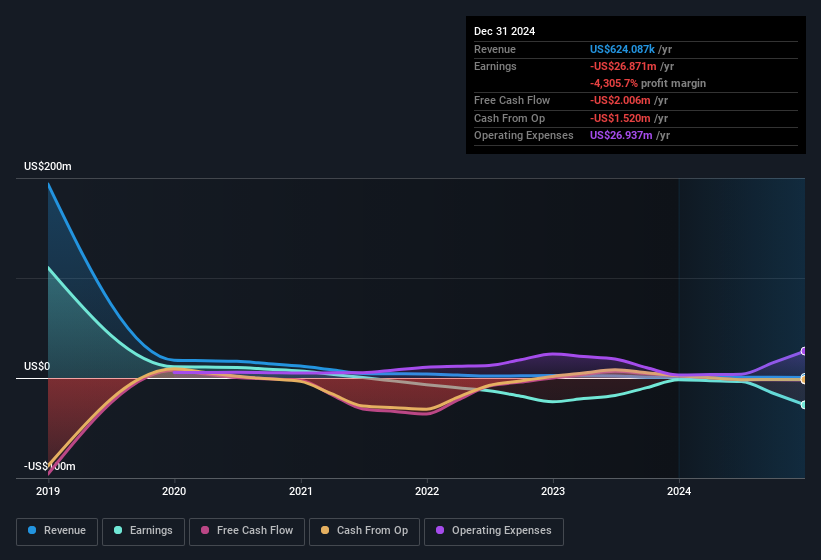Toggle the Free Cash Flow legend button
The height and width of the screenshot is (560, 821).
(x=247, y=531)
